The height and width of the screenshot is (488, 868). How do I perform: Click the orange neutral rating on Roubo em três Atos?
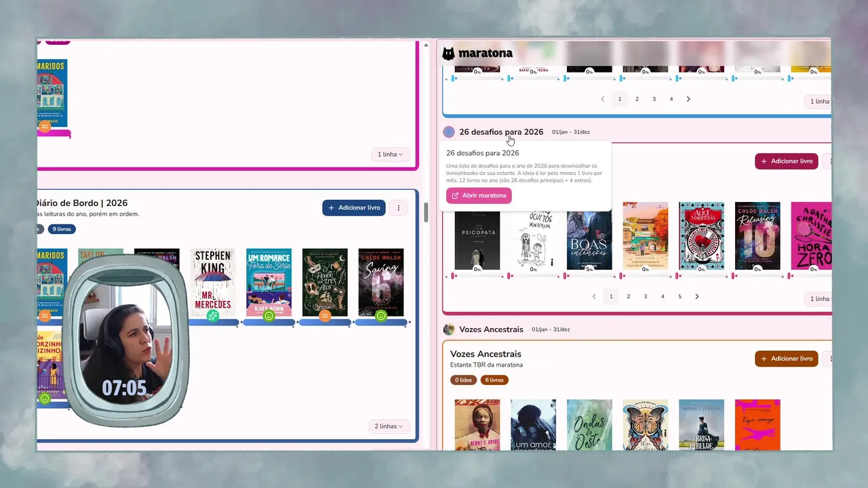(x=325, y=316)
